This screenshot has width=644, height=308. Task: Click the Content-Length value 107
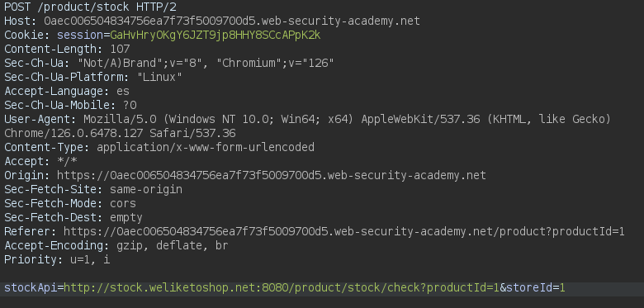pos(120,49)
